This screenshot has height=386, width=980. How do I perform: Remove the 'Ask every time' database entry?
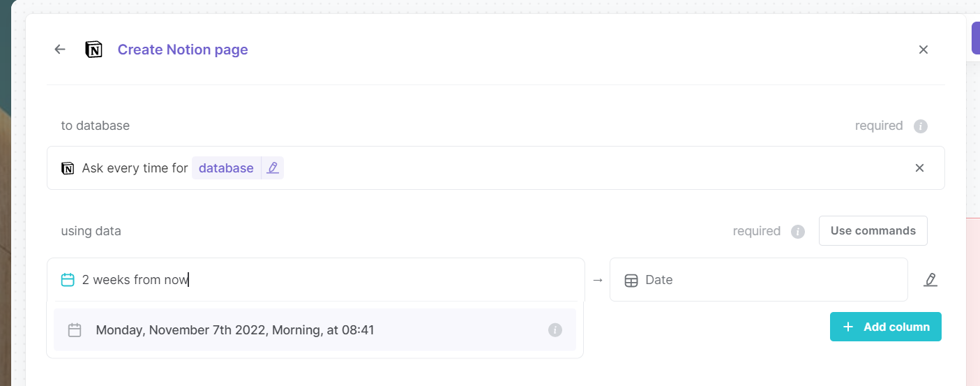tap(919, 168)
